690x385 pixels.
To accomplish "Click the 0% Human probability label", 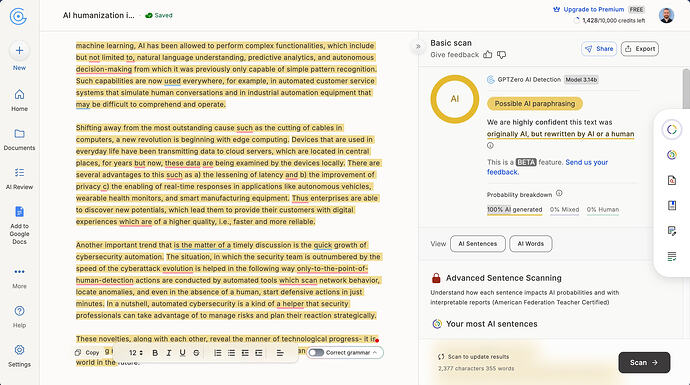I will click(x=602, y=210).
